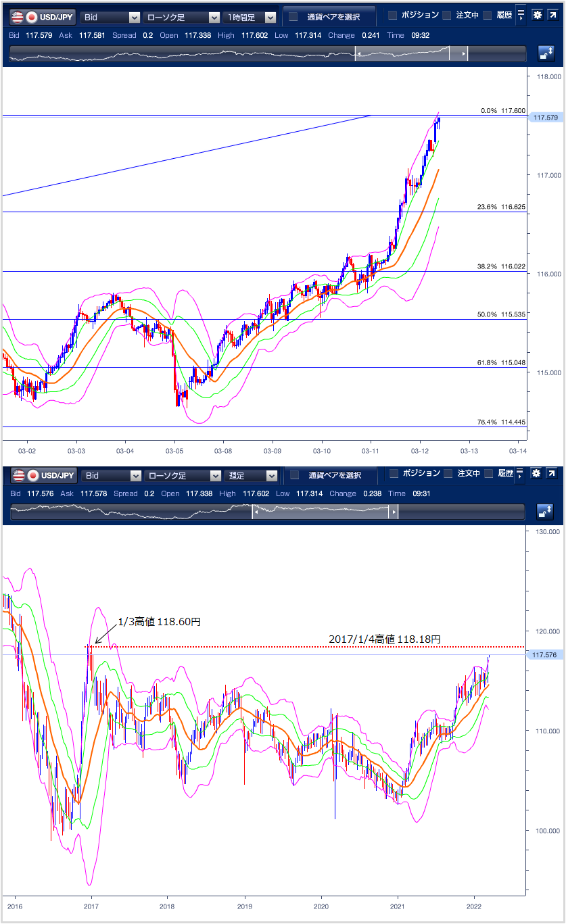Viewport: 566px width, 924px height.
Task: Open ローソク足 chart type dropdown in bottom chart
Action: pos(182,476)
